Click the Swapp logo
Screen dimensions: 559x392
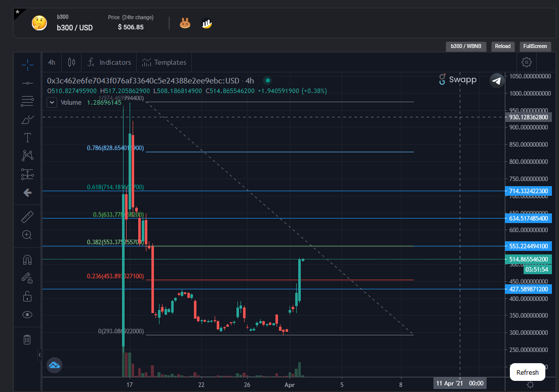coord(458,79)
